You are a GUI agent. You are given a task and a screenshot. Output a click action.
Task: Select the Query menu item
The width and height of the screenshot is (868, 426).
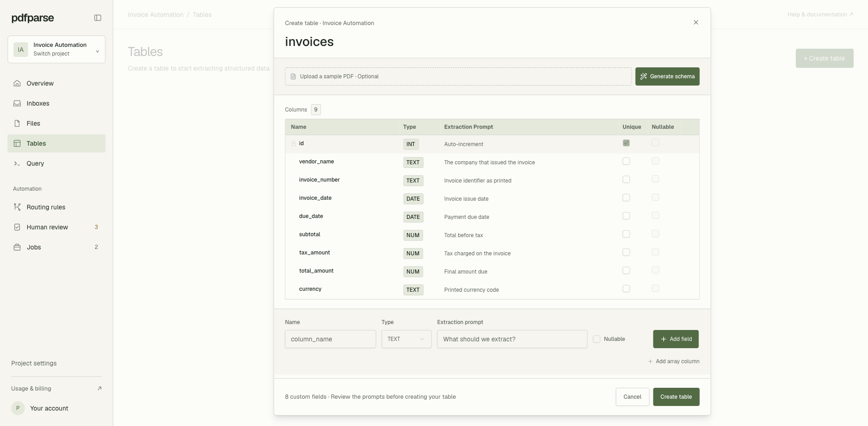56,163
